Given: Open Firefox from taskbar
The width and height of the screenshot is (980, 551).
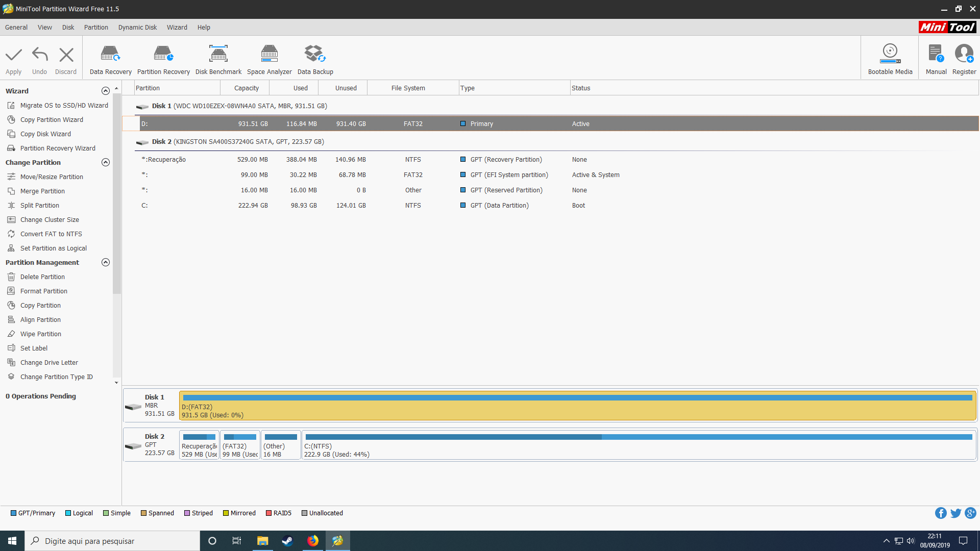Looking at the screenshot, I should (312, 541).
